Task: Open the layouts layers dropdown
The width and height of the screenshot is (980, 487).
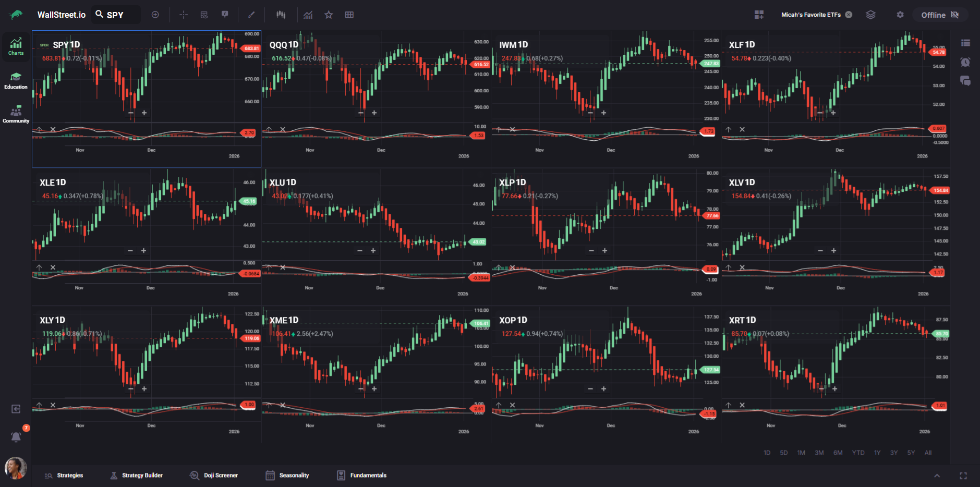Action: (870, 15)
